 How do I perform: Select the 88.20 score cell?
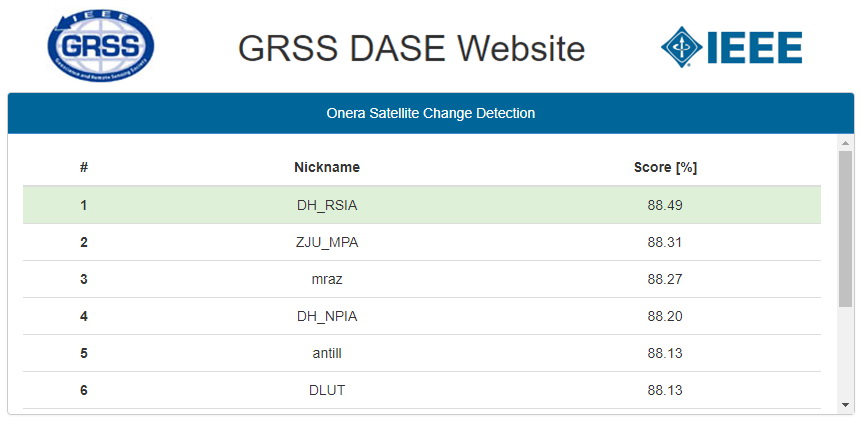pos(665,316)
